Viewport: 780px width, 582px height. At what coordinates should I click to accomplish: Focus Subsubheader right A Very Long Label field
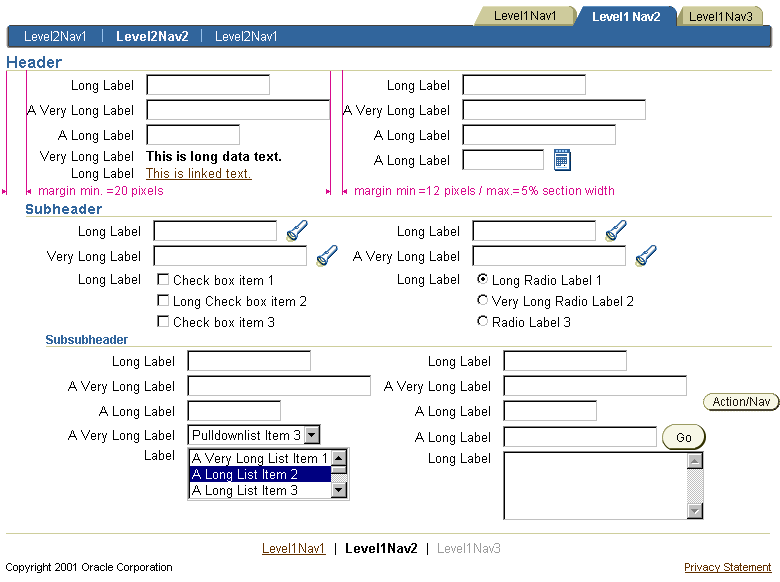point(595,386)
